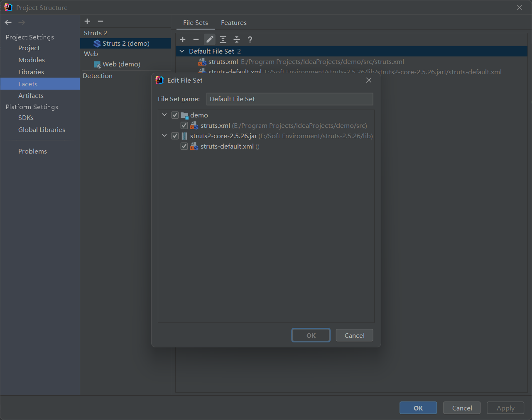Click OK in Project Structure window

click(418, 408)
